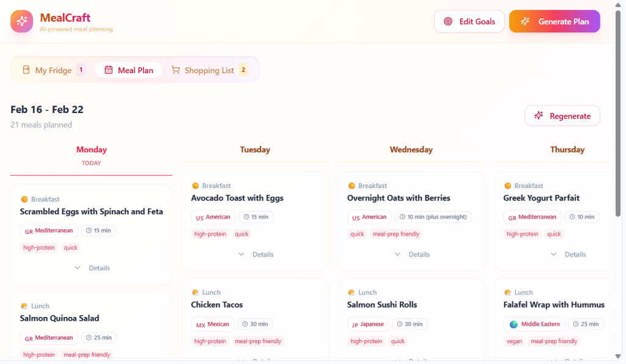Click the shopping cart icon
The image size is (626, 364).
point(175,70)
